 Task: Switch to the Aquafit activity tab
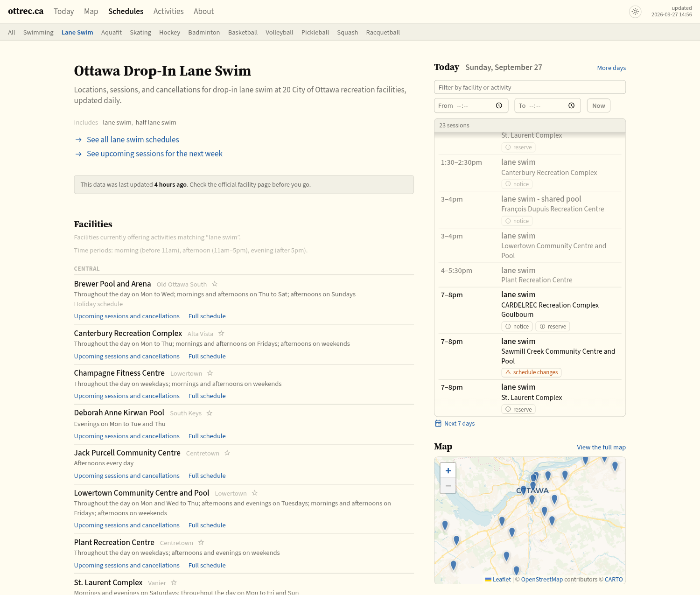click(112, 32)
